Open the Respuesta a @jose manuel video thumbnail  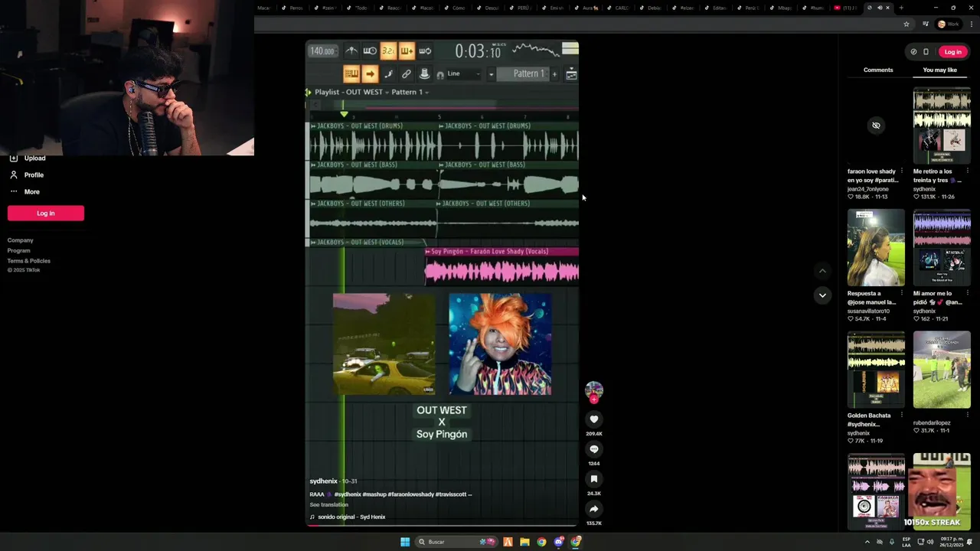pyautogui.click(x=876, y=248)
